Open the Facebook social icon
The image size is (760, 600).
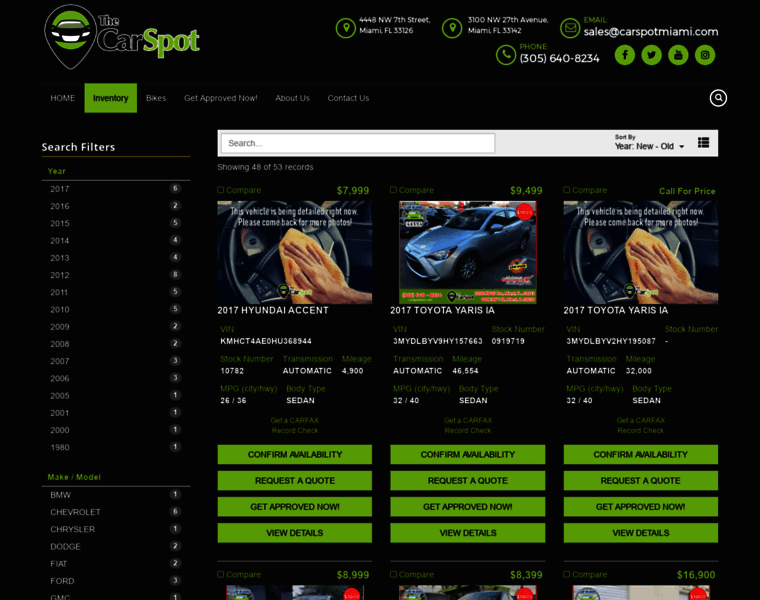625,55
